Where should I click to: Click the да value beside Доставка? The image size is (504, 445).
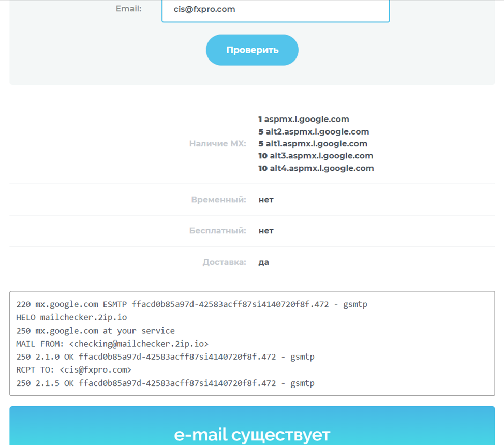(x=263, y=262)
